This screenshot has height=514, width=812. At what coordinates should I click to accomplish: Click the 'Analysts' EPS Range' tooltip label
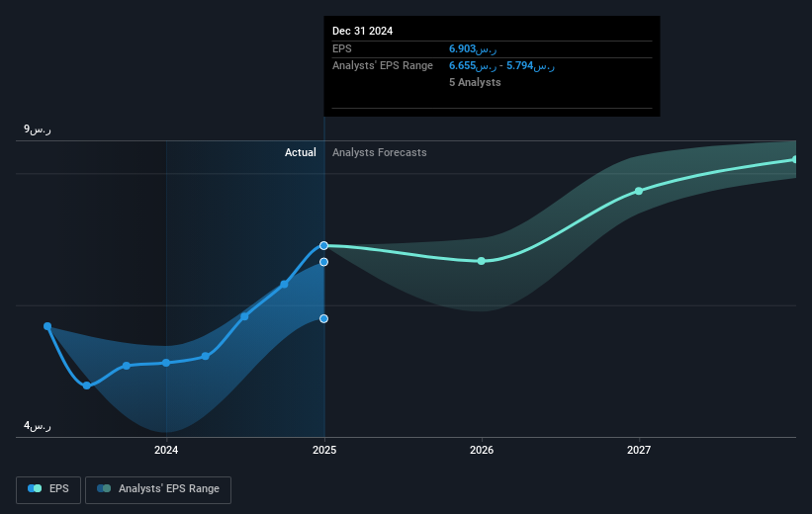pyautogui.click(x=383, y=66)
